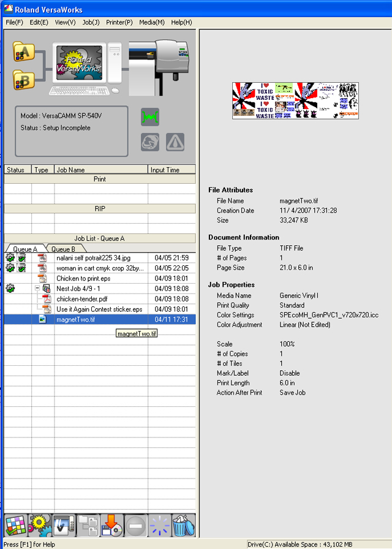
Task: Click the 33,247 KB size value
Action: pyautogui.click(x=293, y=220)
